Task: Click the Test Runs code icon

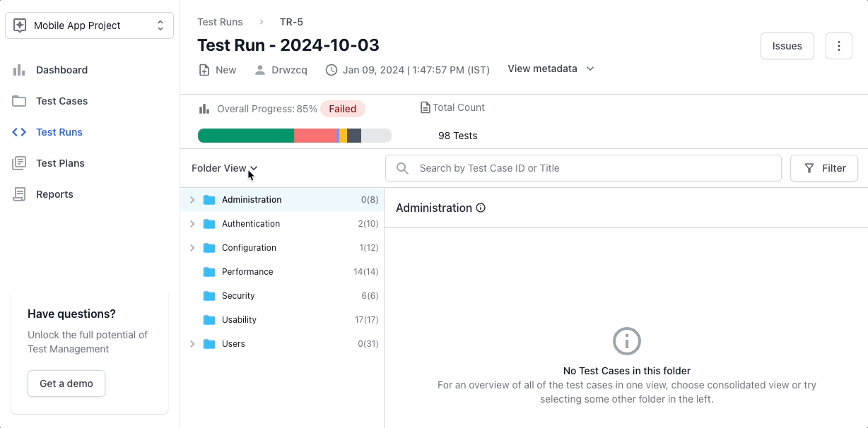Action: click(x=19, y=132)
